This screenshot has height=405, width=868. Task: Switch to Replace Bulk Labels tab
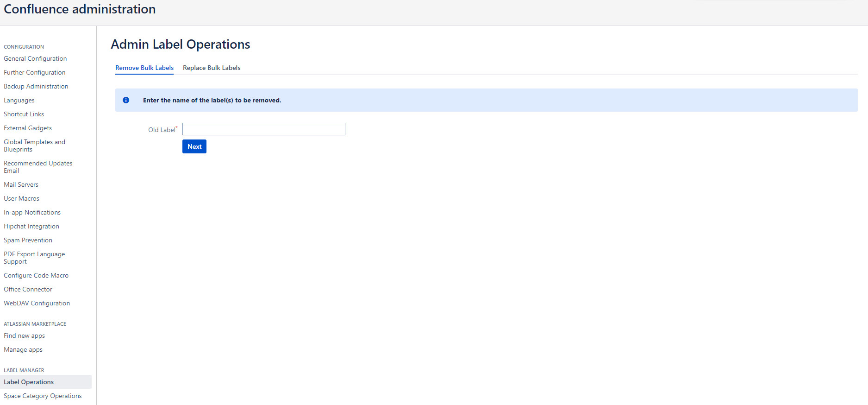point(212,68)
